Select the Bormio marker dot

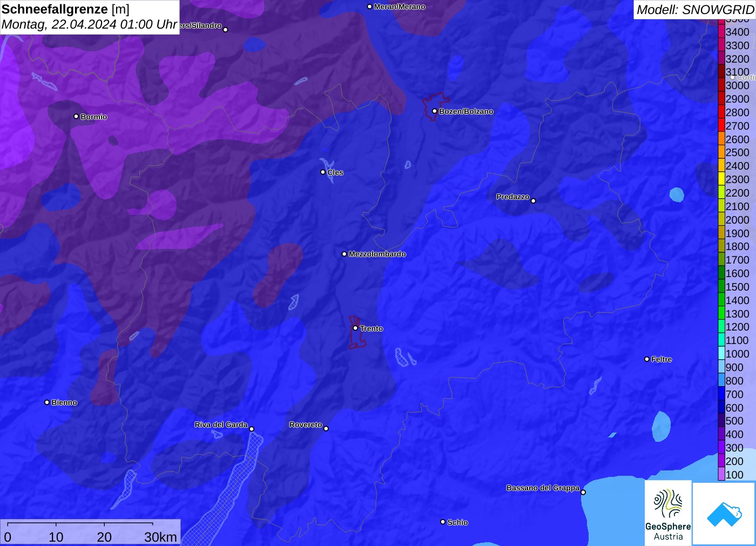[x=76, y=116]
